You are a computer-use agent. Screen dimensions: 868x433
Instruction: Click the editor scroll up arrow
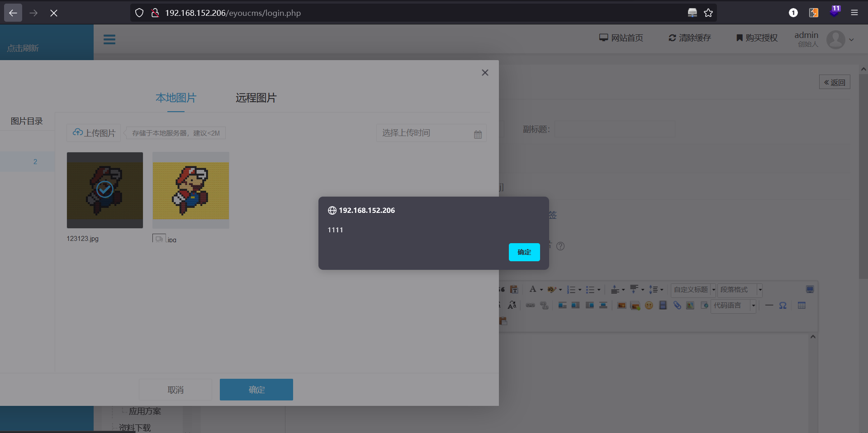tap(813, 337)
